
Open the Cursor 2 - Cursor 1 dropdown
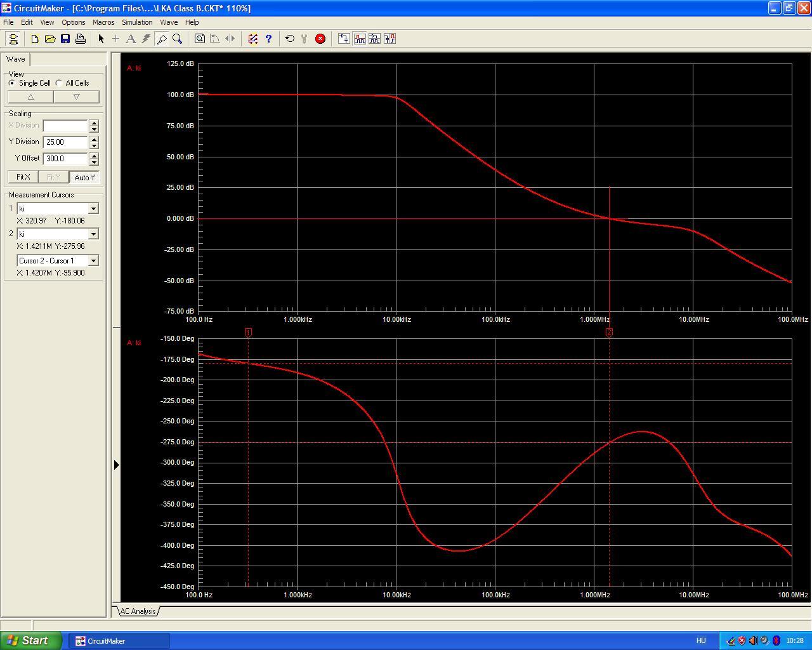[93, 261]
